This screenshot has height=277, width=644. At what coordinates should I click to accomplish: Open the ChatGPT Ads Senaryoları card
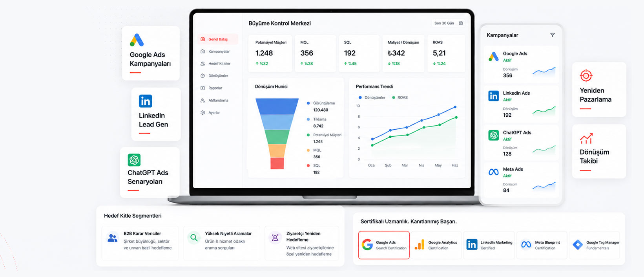tap(150, 172)
